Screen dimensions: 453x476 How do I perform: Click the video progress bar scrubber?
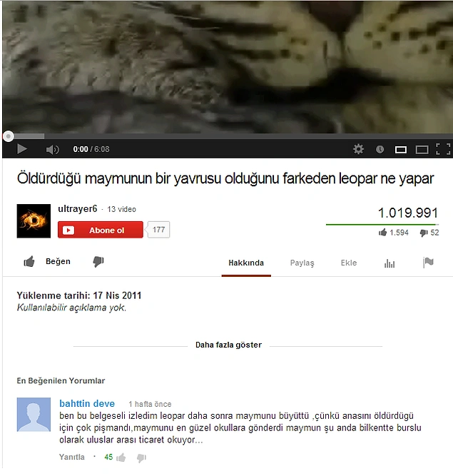pos(8,136)
